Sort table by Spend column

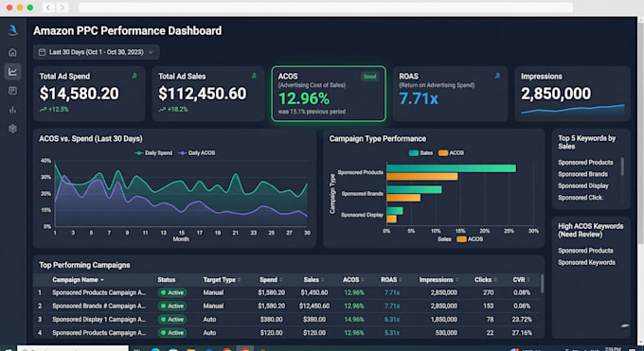point(271,280)
